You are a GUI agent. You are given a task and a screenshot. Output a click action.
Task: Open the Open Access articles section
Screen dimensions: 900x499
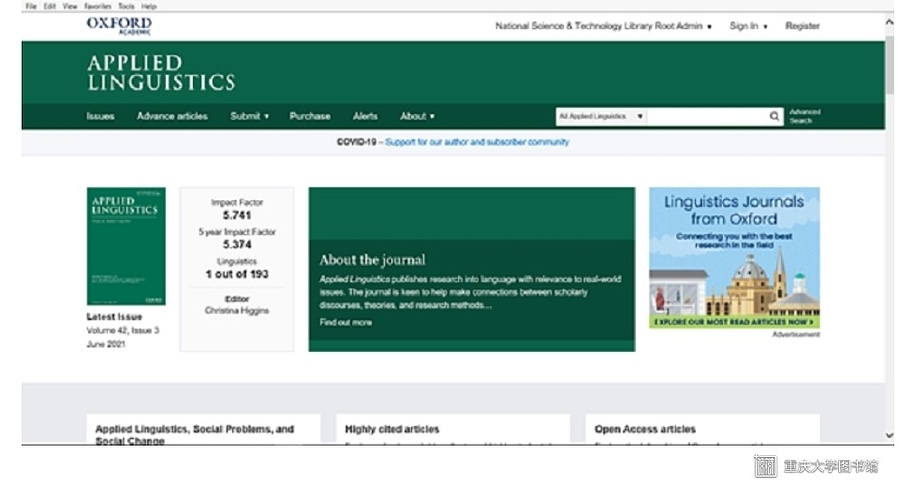point(645,429)
